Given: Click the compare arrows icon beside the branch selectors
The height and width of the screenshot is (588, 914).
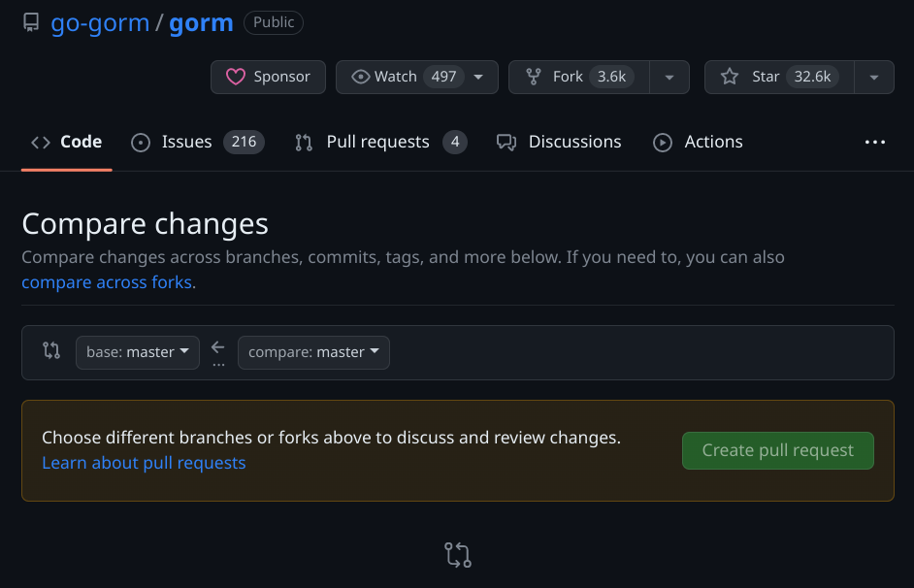Looking at the screenshot, I should point(51,350).
